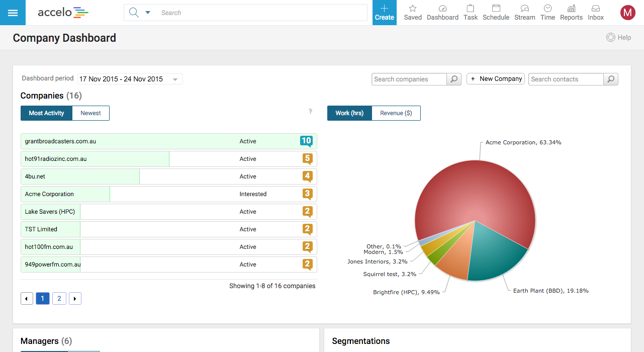This screenshot has width=644, height=352.
Task: Click the search companies magnifier button
Action: click(x=454, y=79)
